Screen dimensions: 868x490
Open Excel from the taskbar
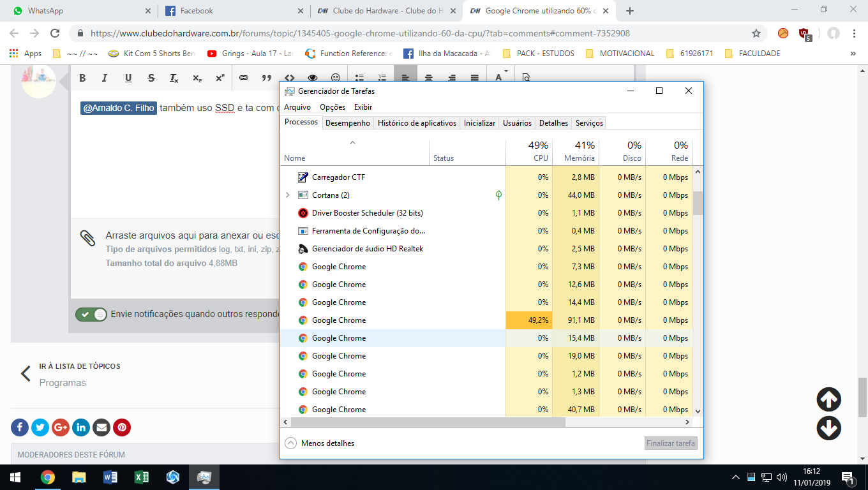point(141,477)
